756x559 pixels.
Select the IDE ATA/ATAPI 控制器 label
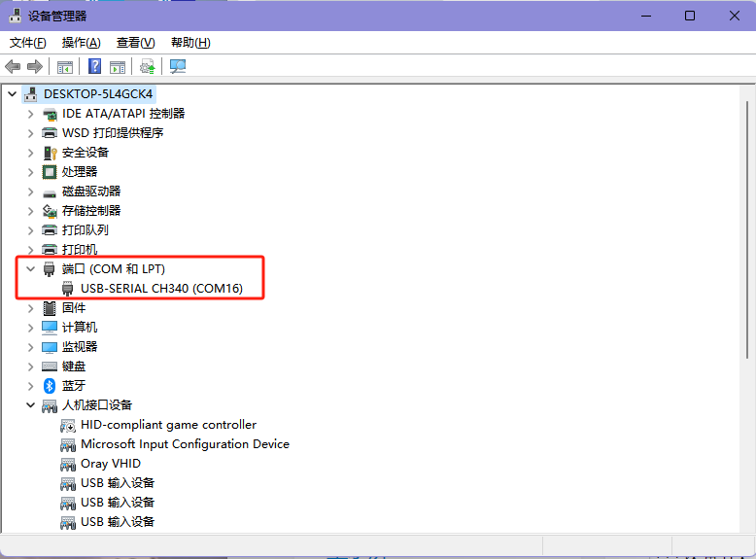tap(123, 114)
